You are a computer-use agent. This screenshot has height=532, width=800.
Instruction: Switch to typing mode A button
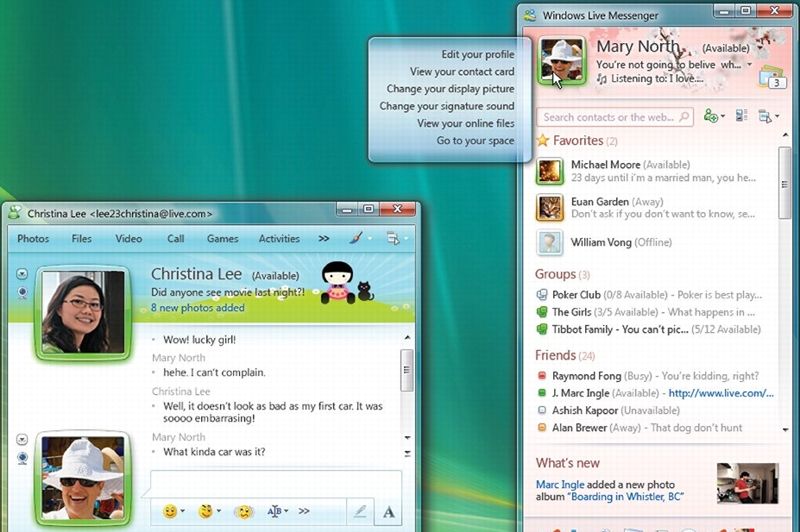point(388,511)
